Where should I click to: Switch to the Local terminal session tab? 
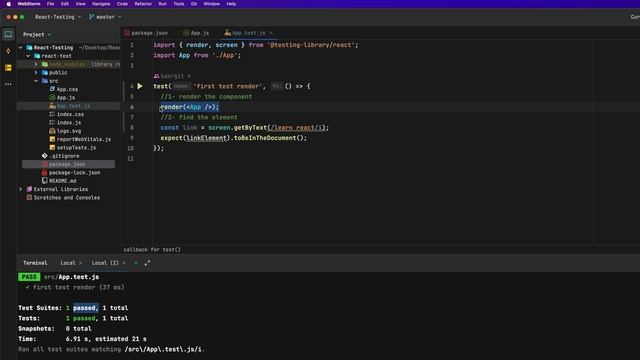pyautogui.click(x=68, y=263)
